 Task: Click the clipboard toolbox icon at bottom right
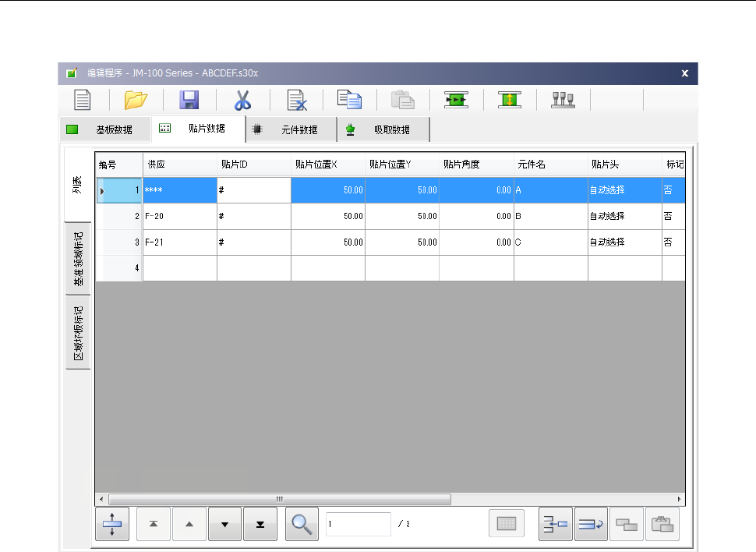pyautogui.click(x=662, y=524)
